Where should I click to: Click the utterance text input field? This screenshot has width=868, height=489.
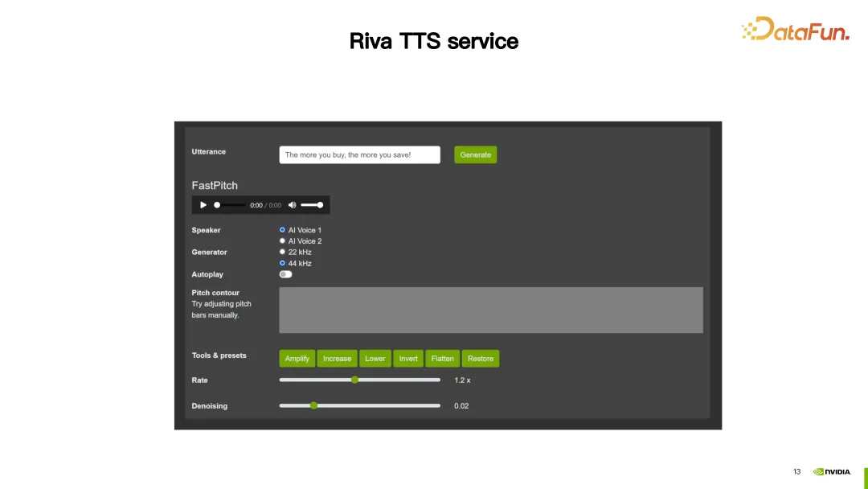click(x=359, y=154)
